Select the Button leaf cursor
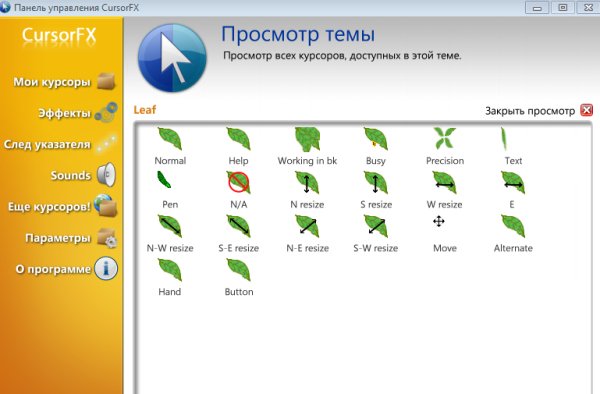 pos(238,270)
